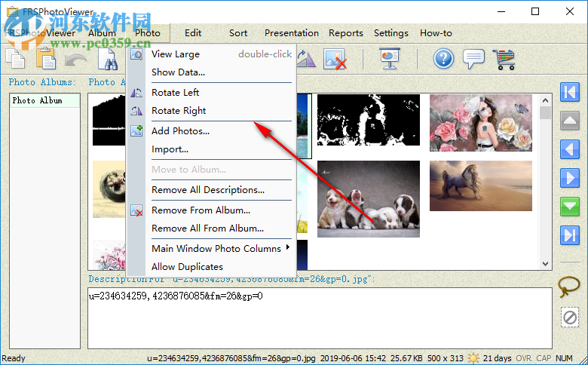
Task: Click the lasso rope icon
Action: click(x=569, y=287)
